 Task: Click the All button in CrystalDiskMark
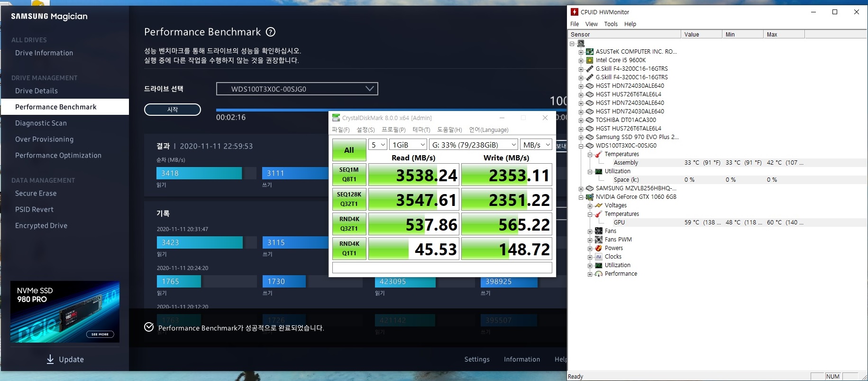349,150
